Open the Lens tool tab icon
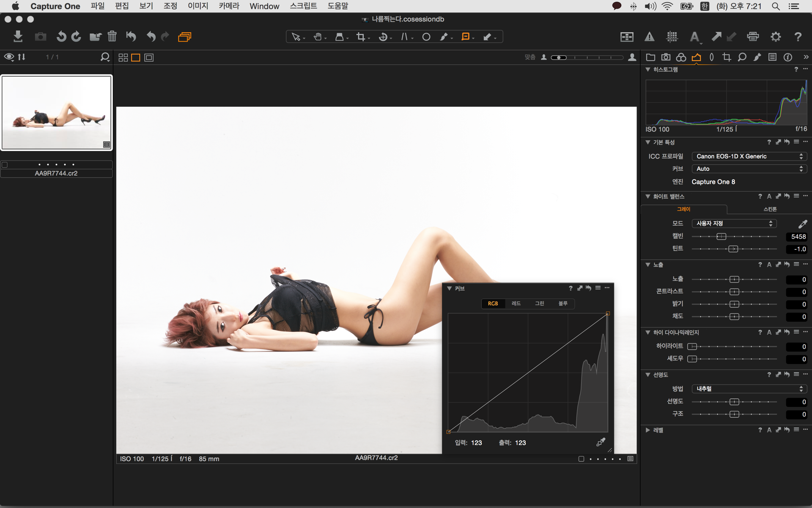The height and width of the screenshot is (508, 812). [711, 57]
